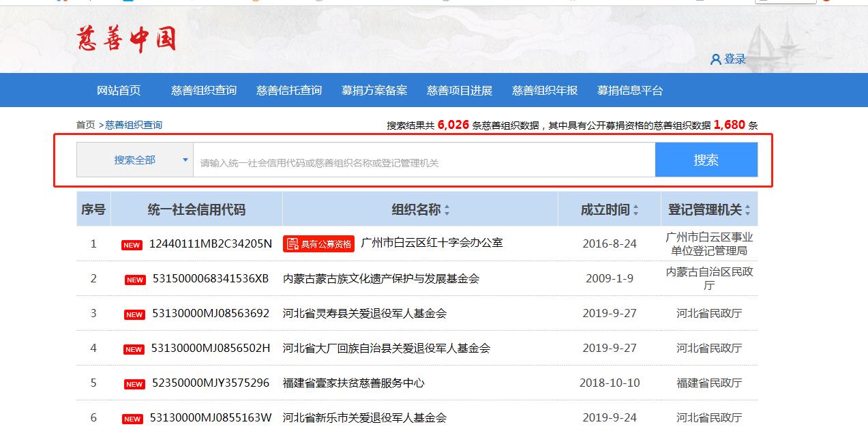Click the user icon beside 登录
This screenshot has width=868, height=429.
[715, 59]
